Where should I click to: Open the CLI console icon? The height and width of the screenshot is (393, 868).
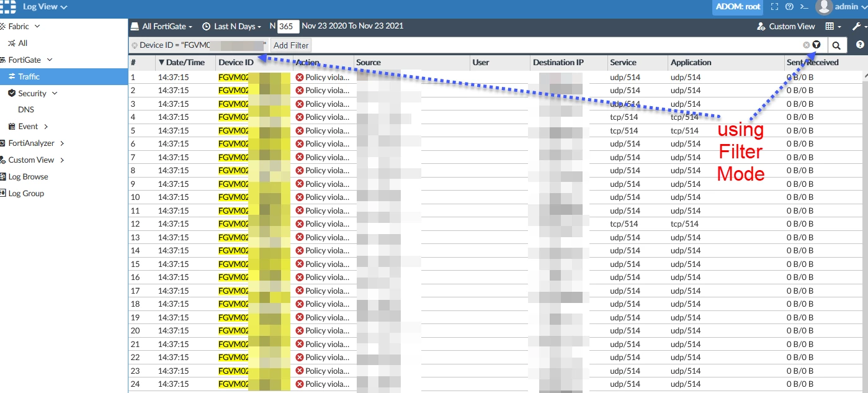pos(804,7)
